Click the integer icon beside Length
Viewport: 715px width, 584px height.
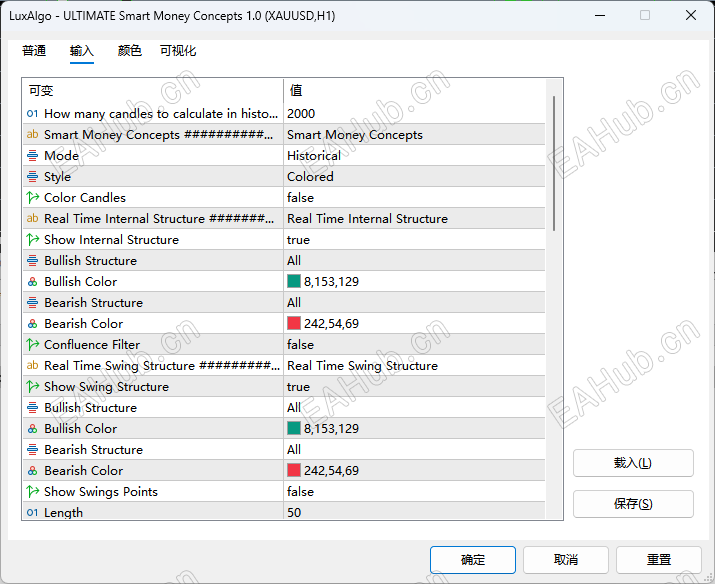[x=32, y=512]
